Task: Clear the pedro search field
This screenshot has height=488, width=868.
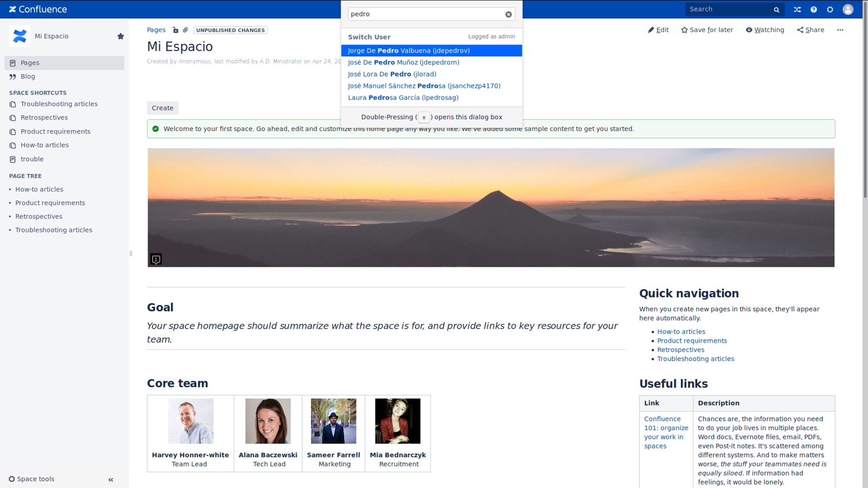Action: pyautogui.click(x=508, y=15)
